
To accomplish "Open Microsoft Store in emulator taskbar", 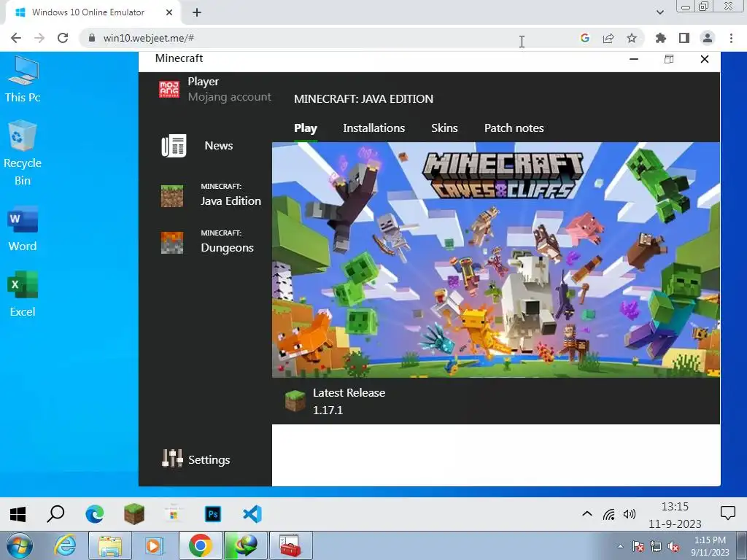I will (174, 514).
